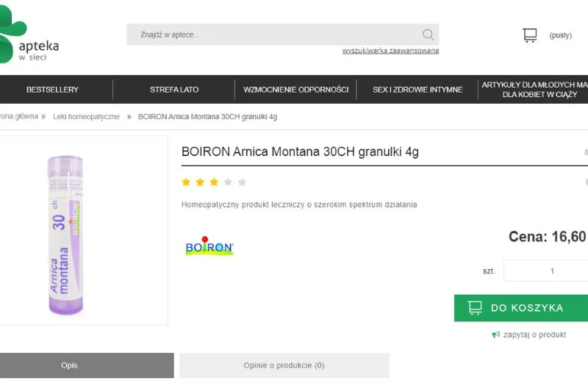Open the Strefa Lato menu item
588x392 pixels.
coord(174,90)
